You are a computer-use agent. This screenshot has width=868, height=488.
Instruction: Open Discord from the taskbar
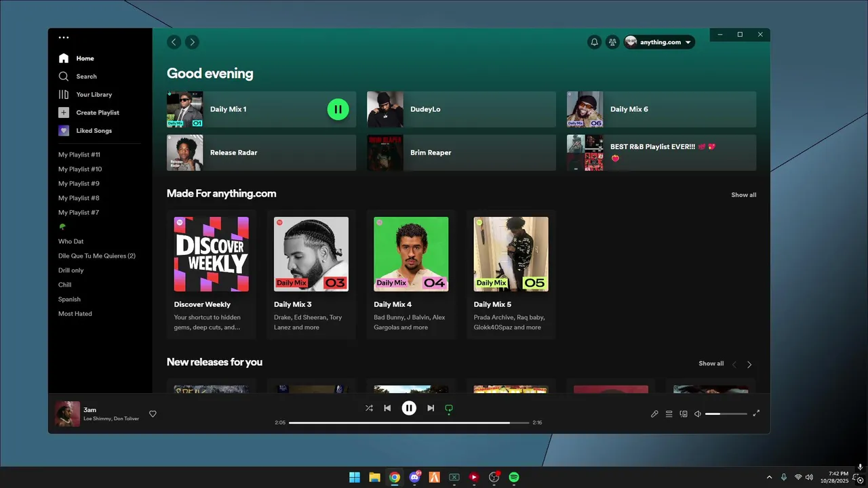click(x=414, y=477)
